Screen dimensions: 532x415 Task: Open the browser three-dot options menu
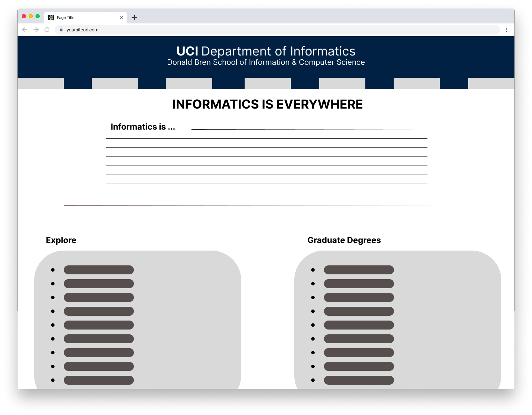pos(507,30)
